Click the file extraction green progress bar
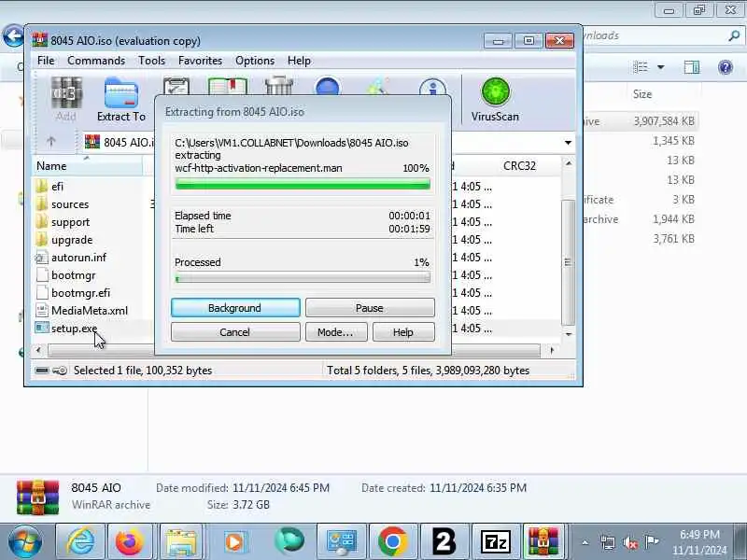 tap(303, 184)
